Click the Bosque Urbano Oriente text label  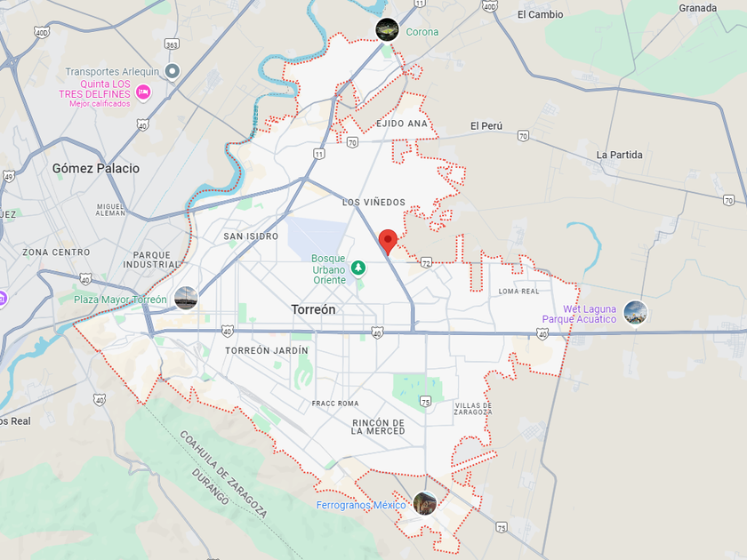click(x=329, y=269)
